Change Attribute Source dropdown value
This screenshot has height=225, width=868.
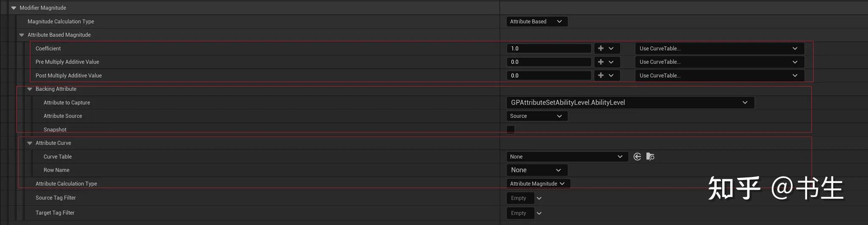(536, 116)
